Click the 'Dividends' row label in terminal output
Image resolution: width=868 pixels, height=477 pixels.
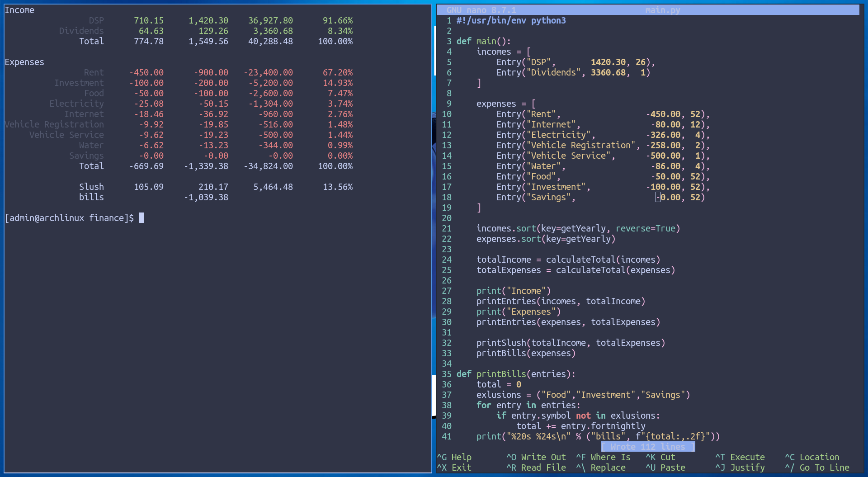point(81,31)
